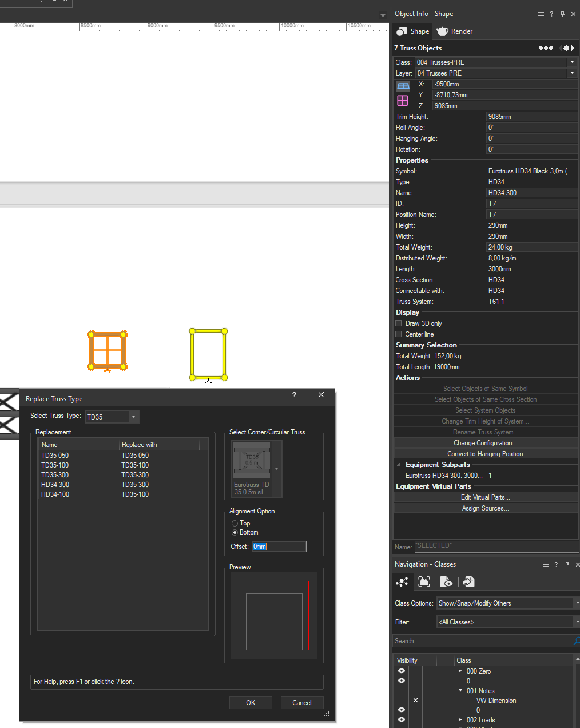The image size is (580, 728).
Task: Select the blue layer plane icon
Action: click(x=403, y=86)
